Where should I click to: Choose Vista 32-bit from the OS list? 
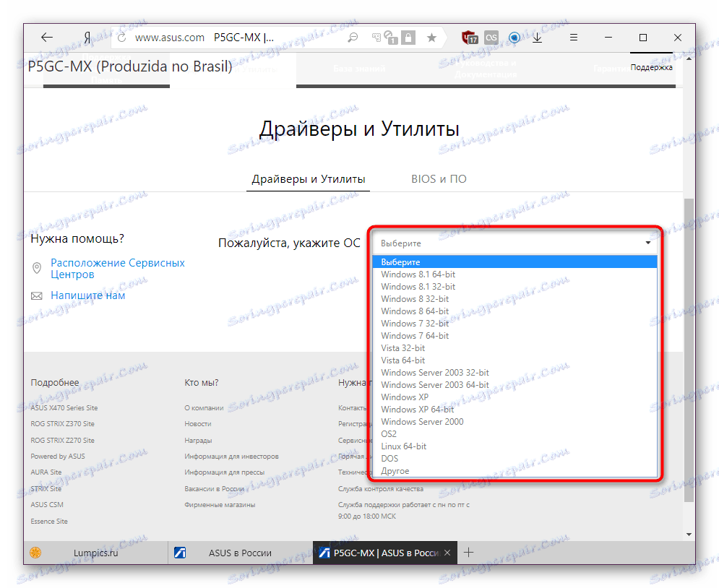point(515,348)
